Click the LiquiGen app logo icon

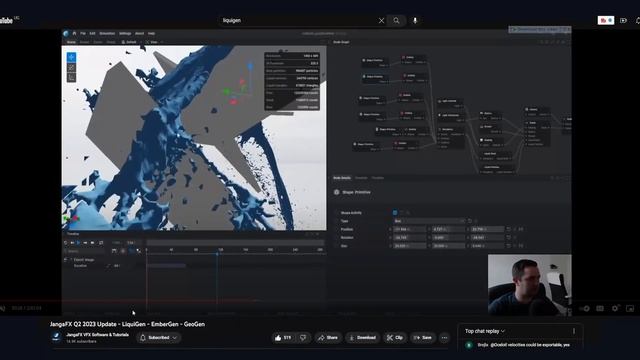pyautogui.click(x=66, y=33)
